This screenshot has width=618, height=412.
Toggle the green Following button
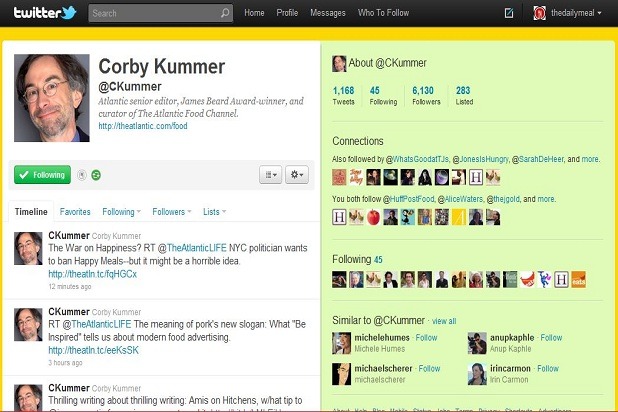pos(42,175)
